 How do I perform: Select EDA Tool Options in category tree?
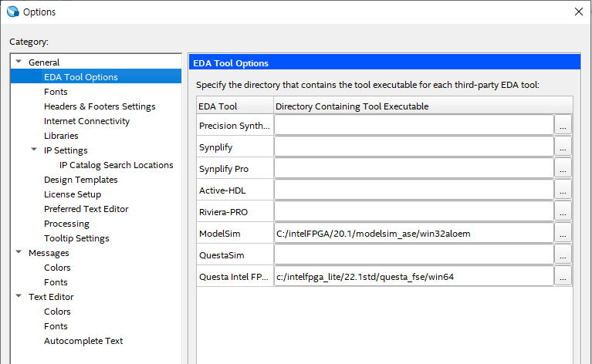coord(81,77)
